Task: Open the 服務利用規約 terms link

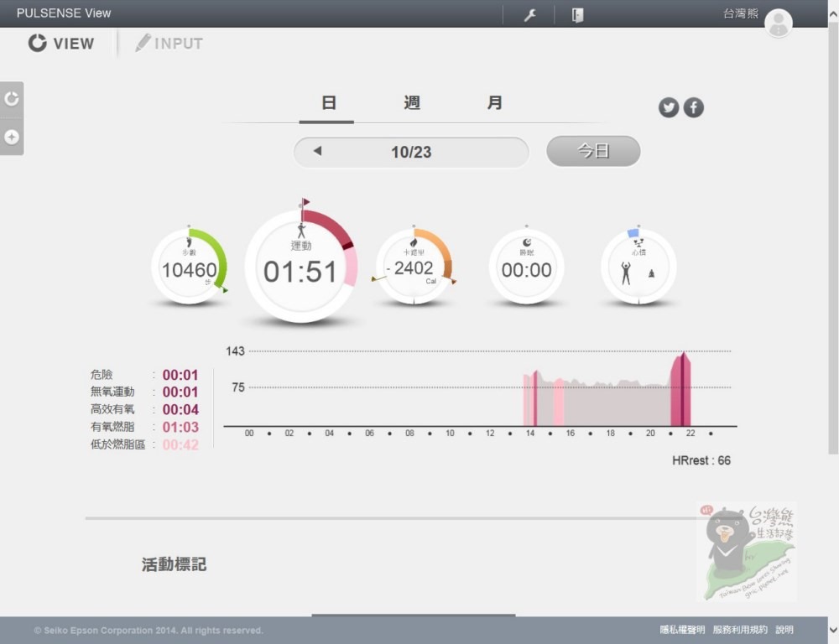Action: (x=740, y=630)
